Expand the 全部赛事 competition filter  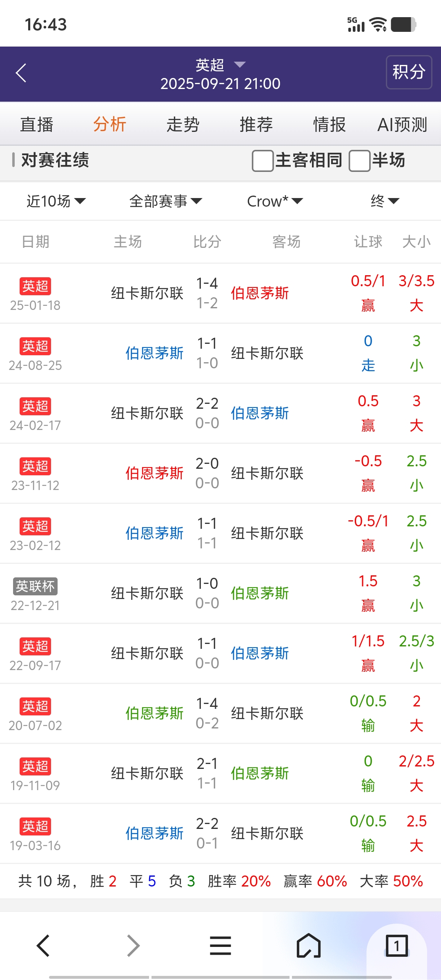[165, 201]
